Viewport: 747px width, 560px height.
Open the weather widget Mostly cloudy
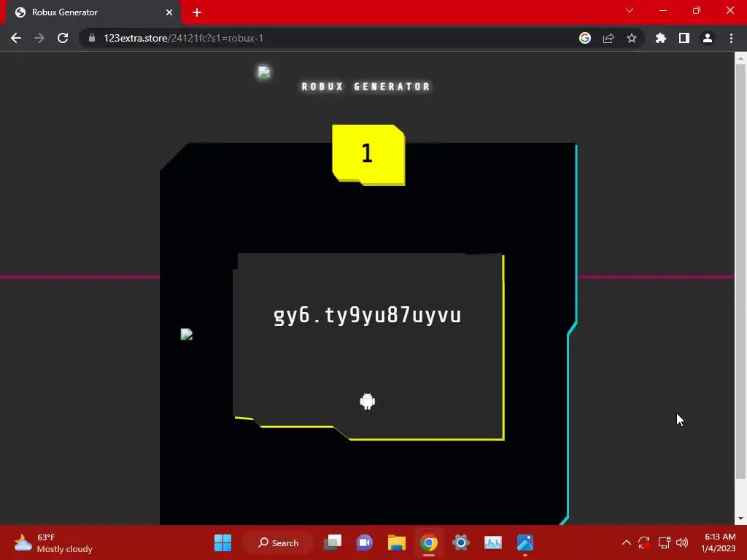53,542
